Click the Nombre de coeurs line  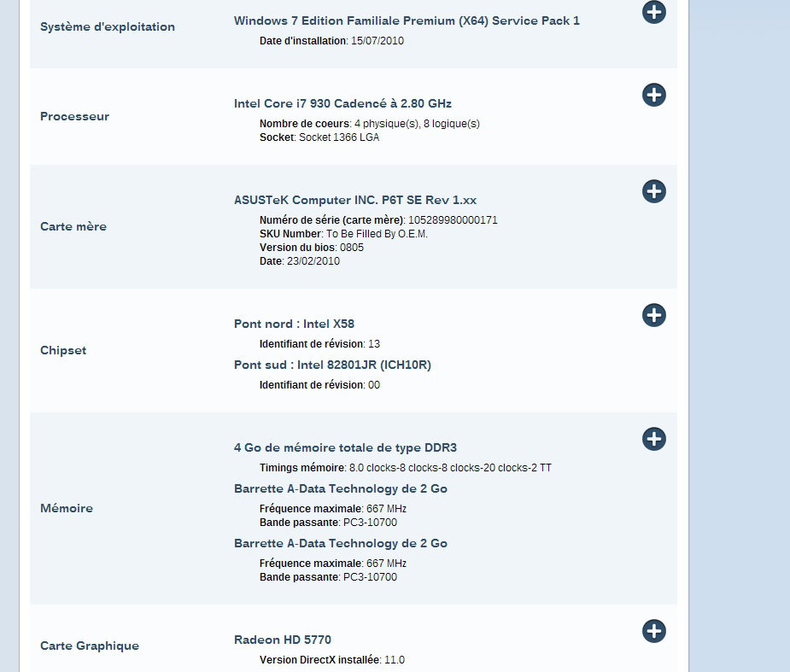pos(369,124)
